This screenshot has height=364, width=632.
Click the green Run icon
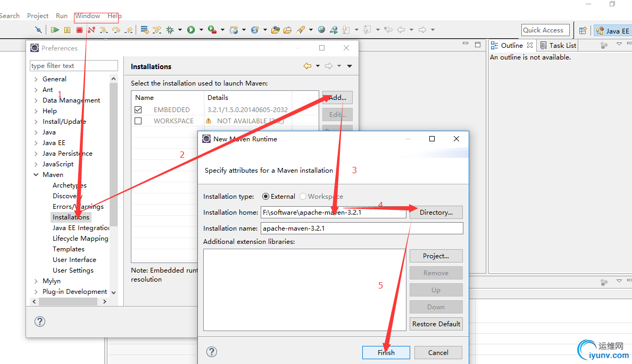191,30
